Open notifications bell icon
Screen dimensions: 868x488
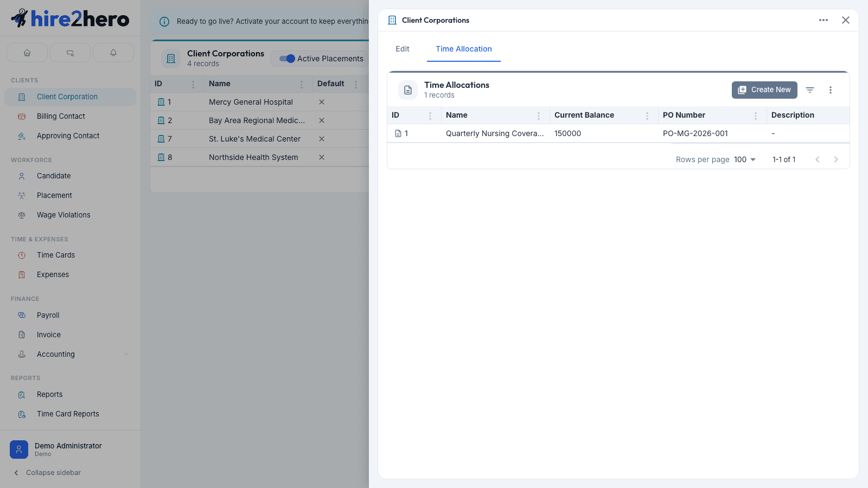tap(113, 53)
